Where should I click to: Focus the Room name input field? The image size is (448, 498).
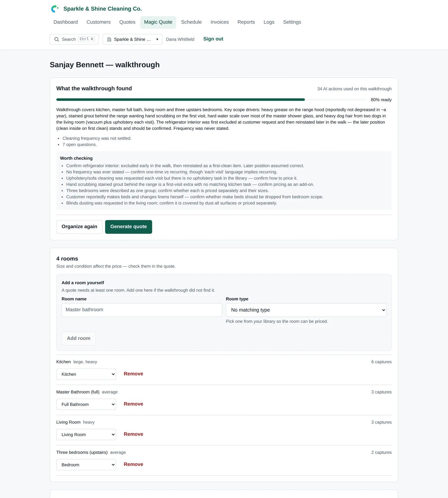(142, 310)
